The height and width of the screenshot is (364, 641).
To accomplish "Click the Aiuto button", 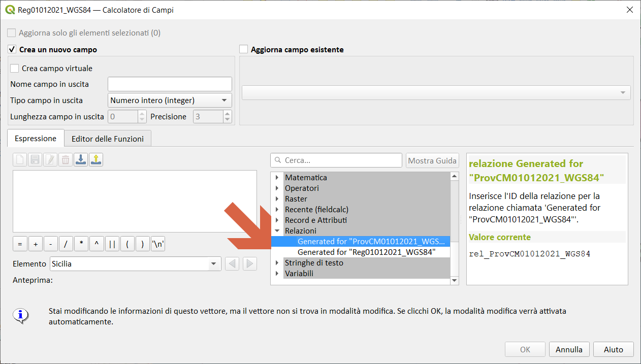I will pos(614,349).
